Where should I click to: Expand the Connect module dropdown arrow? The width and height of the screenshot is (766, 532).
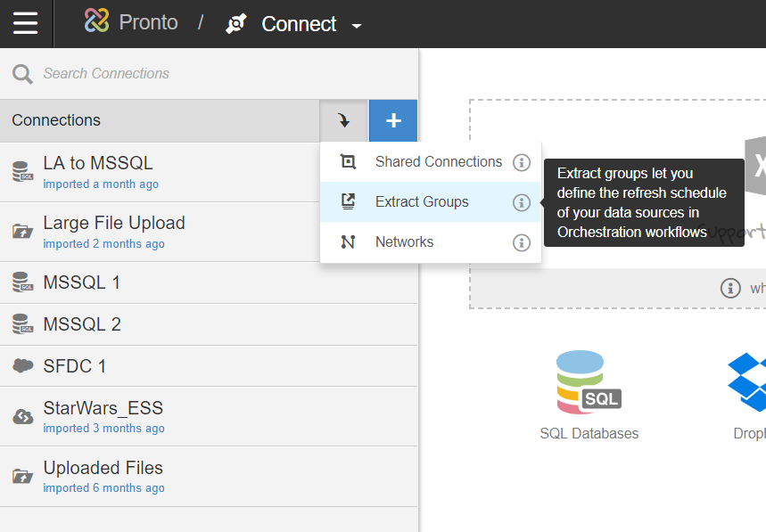pos(357,26)
